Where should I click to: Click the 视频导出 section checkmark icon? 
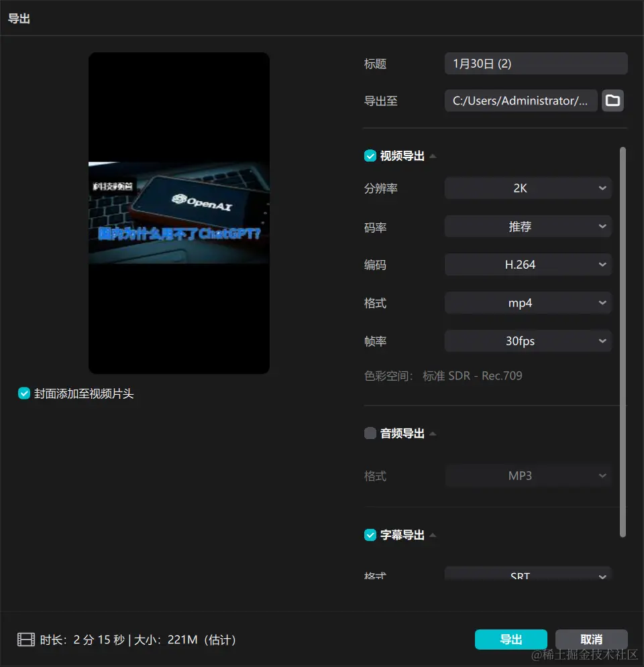[x=370, y=155]
